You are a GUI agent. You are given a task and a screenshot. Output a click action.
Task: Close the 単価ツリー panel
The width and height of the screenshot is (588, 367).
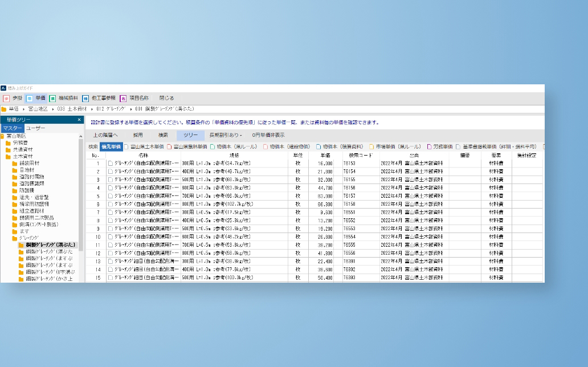[x=80, y=120]
